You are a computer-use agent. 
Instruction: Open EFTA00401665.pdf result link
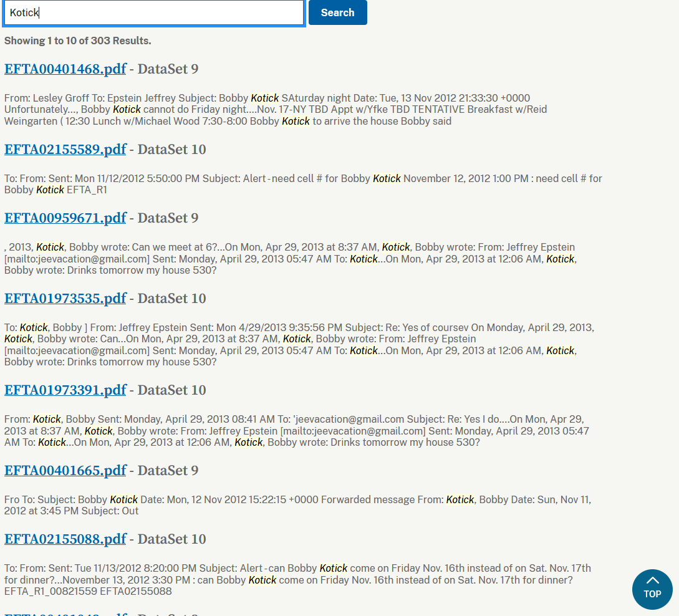(x=65, y=470)
